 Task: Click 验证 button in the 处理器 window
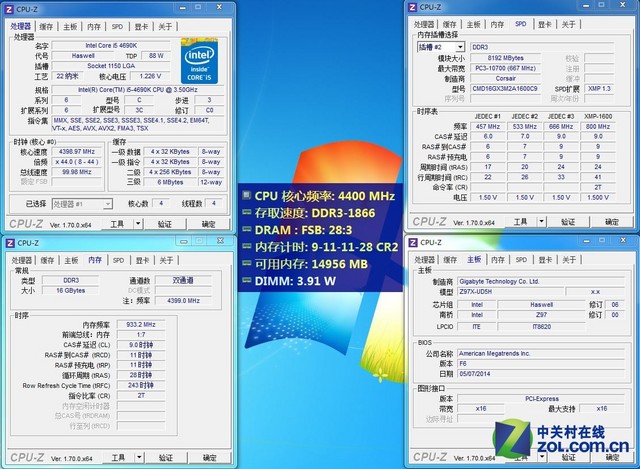pos(164,224)
